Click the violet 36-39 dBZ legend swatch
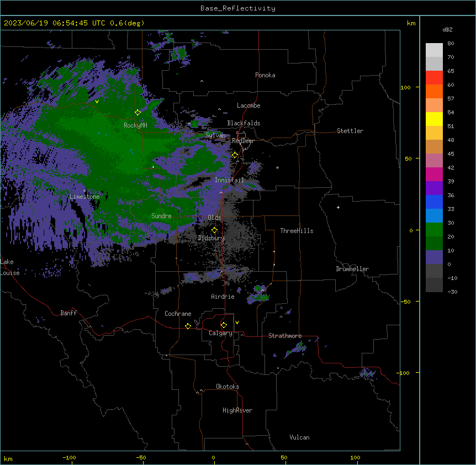Image resolution: width=476 pixels, height=465 pixels. point(434,188)
